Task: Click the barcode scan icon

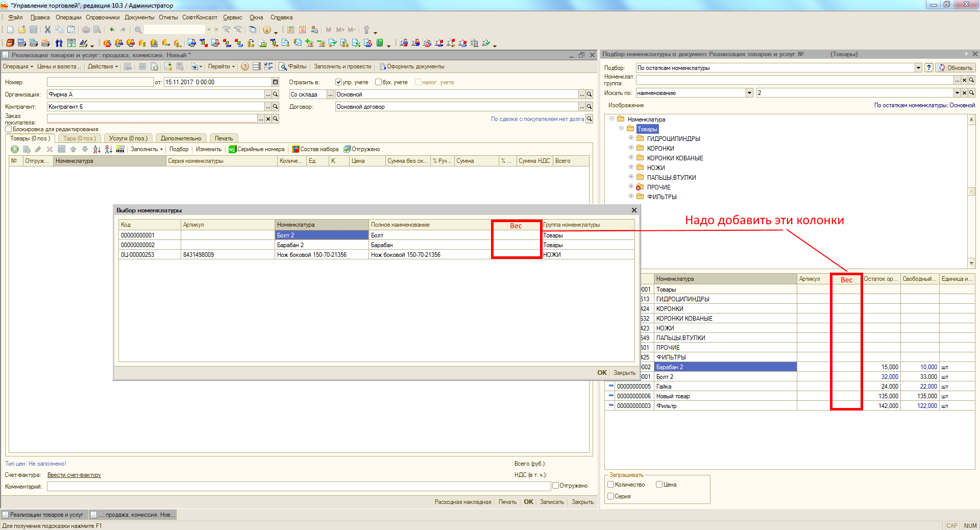Action: (120, 149)
